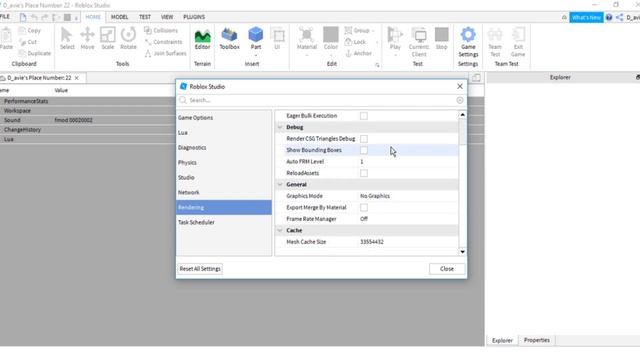
Task: Collapse the Cache section
Action: [x=280, y=230]
